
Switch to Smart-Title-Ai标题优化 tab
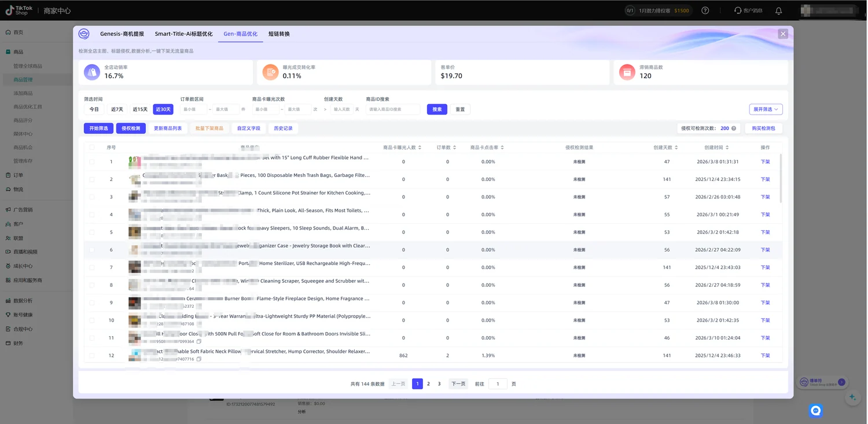coord(183,34)
